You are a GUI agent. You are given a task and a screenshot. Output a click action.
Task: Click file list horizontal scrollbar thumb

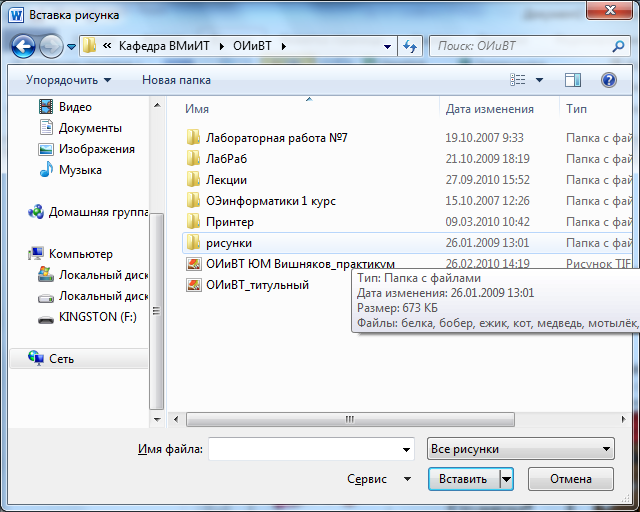[x=350, y=419]
